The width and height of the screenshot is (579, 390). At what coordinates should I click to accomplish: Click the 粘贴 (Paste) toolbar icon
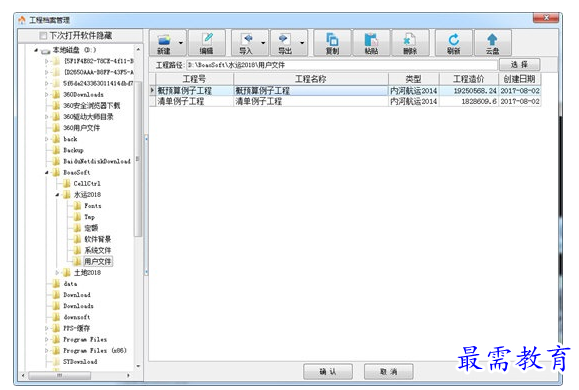click(371, 43)
